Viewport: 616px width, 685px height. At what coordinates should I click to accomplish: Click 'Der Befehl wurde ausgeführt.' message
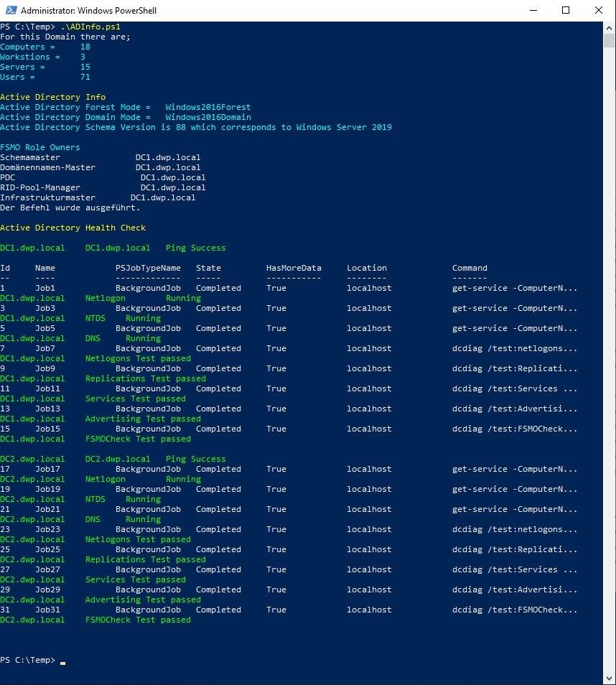click(x=70, y=208)
